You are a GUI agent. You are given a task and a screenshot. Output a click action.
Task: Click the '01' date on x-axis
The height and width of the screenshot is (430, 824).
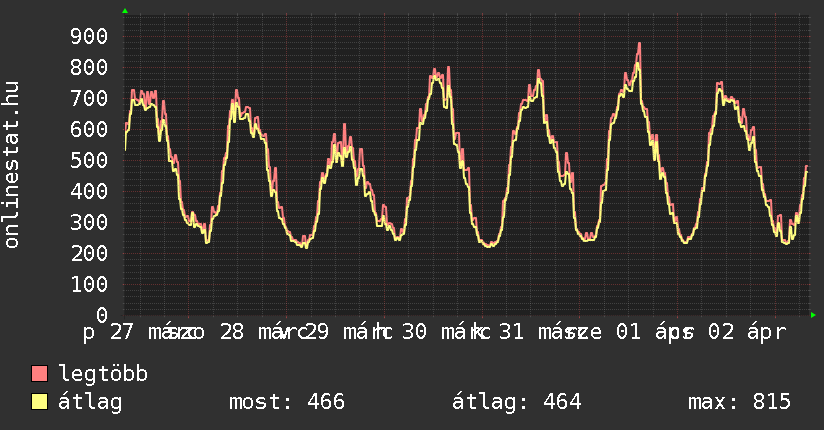coord(627,332)
